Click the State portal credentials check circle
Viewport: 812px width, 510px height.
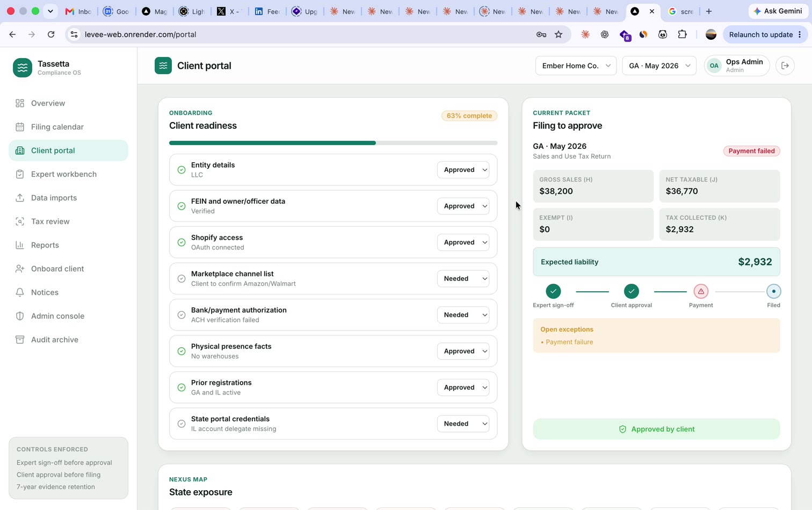point(182,423)
